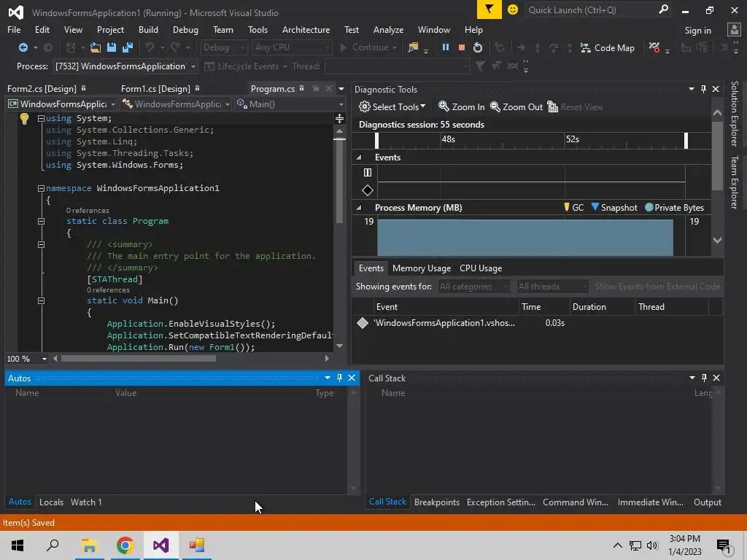Open the Windows taskbar search
The image size is (747, 560).
point(53,545)
